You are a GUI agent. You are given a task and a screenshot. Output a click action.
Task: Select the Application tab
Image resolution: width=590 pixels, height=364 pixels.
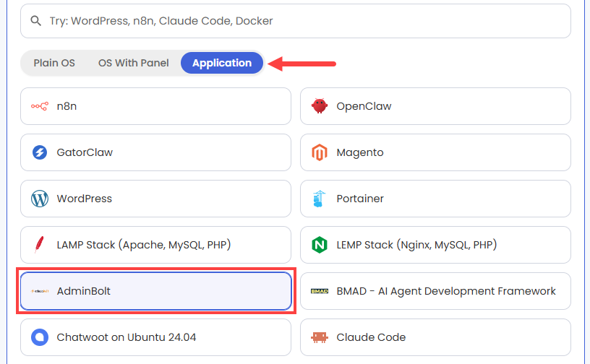coord(222,63)
